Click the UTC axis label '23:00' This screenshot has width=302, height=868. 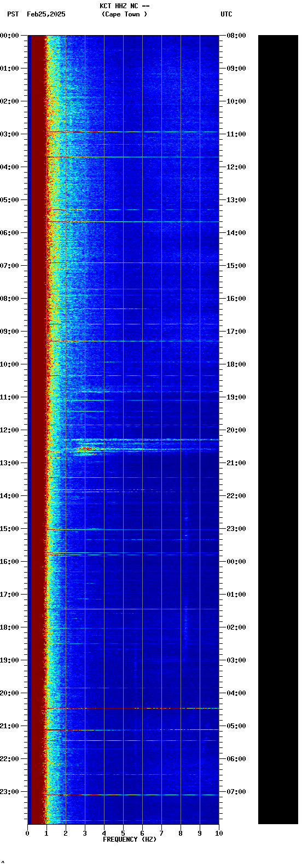[236, 529]
